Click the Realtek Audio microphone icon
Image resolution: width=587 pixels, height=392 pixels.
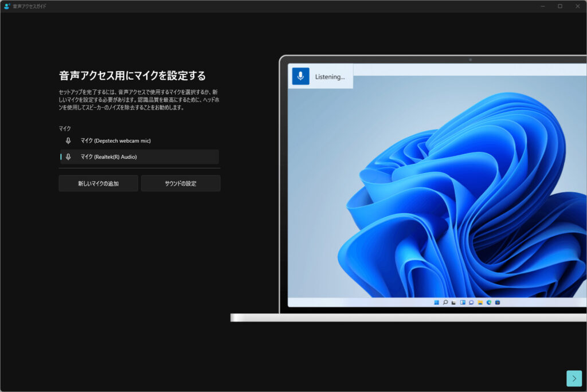tap(68, 157)
